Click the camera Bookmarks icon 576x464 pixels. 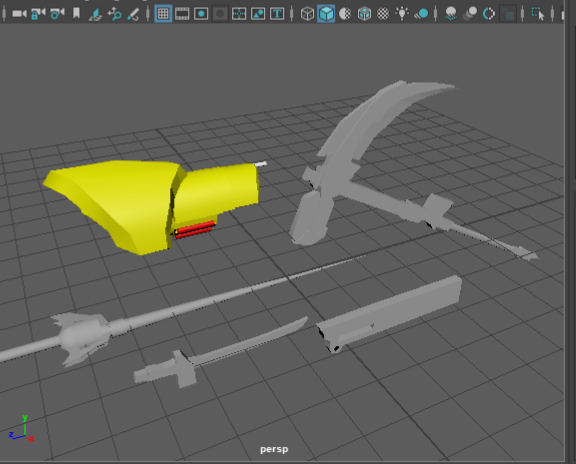[x=76, y=14]
